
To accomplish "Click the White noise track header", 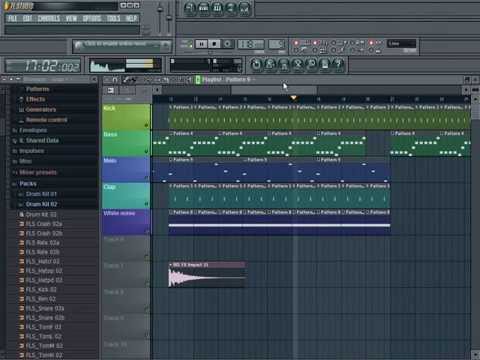I will [x=126, y=222].
